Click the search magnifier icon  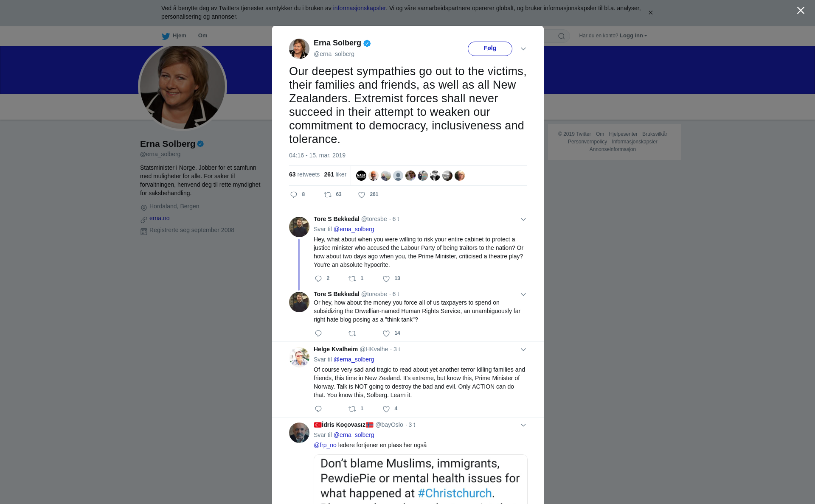pyautogui.click(x=562, y=36)
